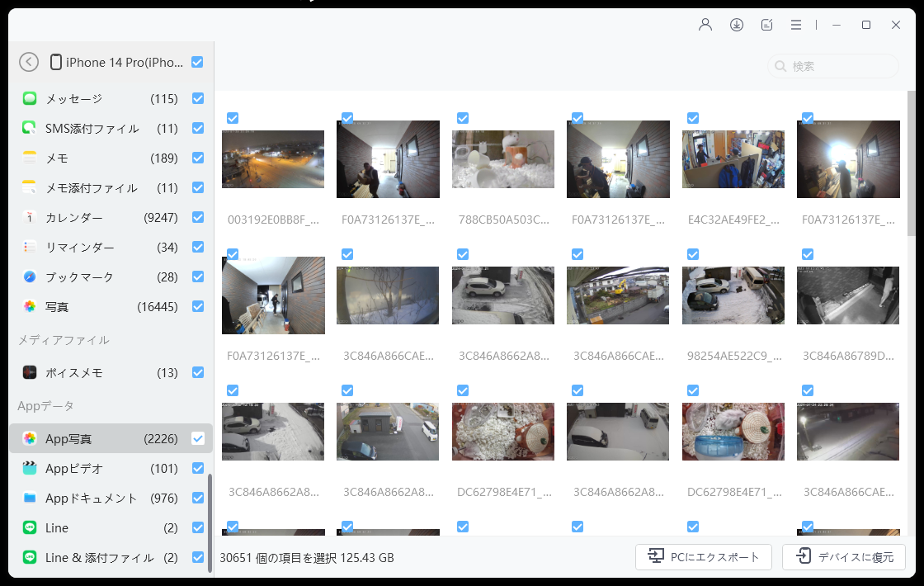Open the night city thumbnail 003192E0BB8F
The image size is (924, 586).
pyautogui.click(x=273, y=159)
